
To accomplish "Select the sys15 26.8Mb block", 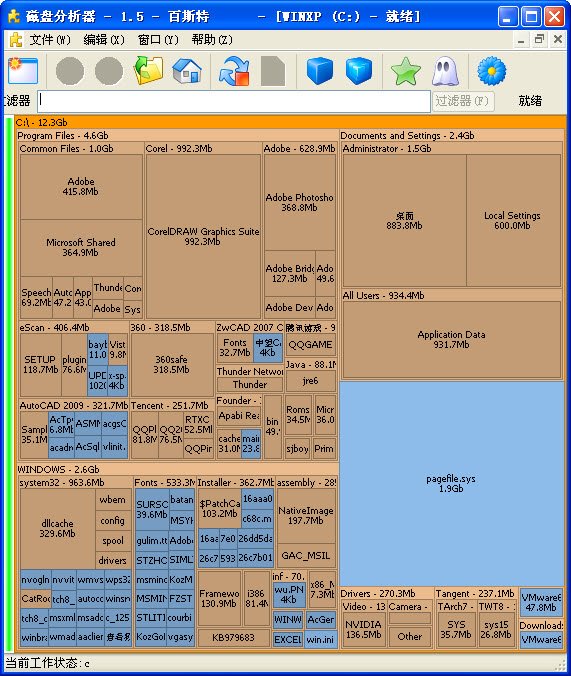I will (496, 629).
